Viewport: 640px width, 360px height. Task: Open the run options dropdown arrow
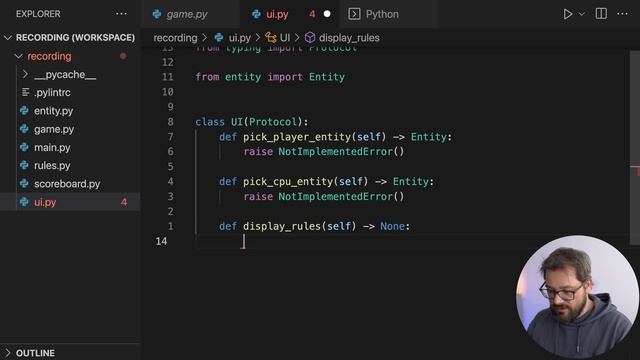click(x=582, y=14)
